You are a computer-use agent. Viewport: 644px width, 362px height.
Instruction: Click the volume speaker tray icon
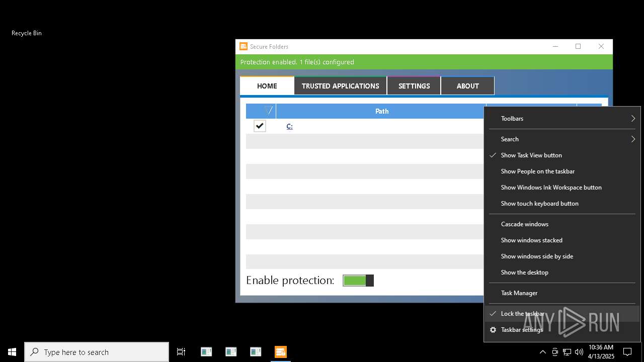(579, 352)
